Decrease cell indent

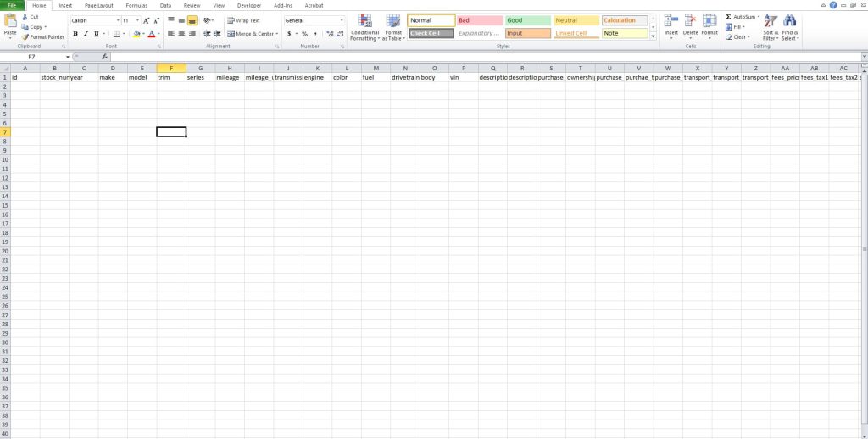point(207,34)
